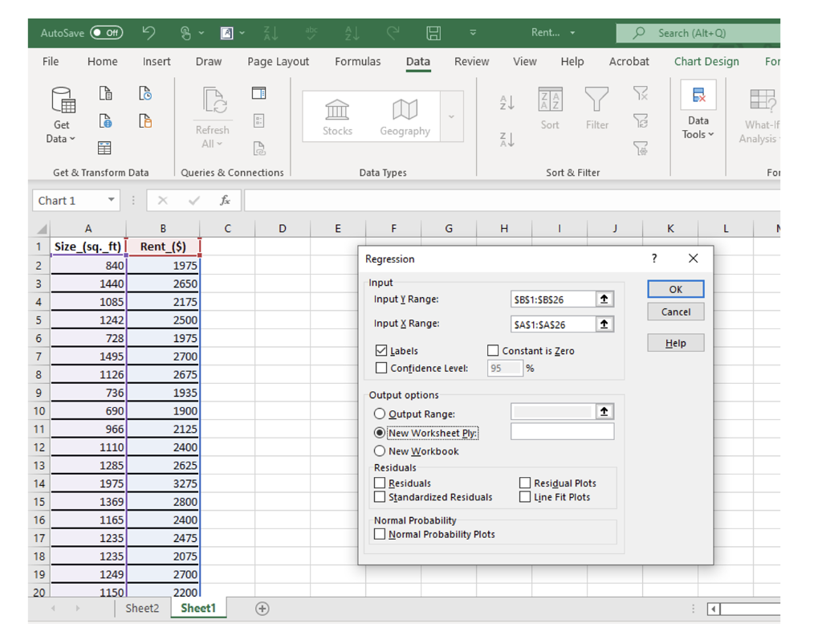Open the Name Box dropdown arrow
This screenshot has height=644, width=822.
coord(112,201)
